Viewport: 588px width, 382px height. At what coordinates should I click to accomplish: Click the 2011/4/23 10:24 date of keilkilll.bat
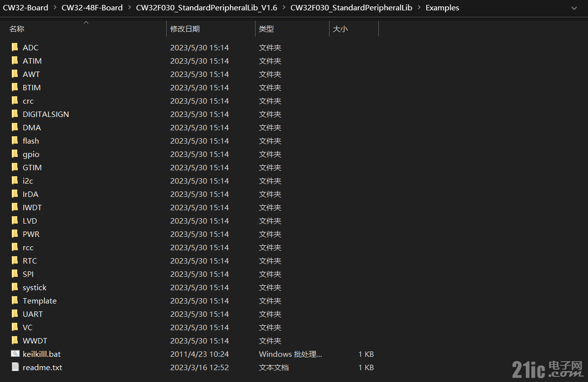coord(199,354)
